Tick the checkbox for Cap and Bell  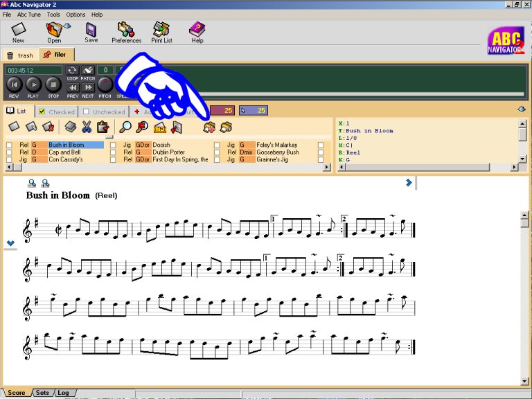coord(9,152)
